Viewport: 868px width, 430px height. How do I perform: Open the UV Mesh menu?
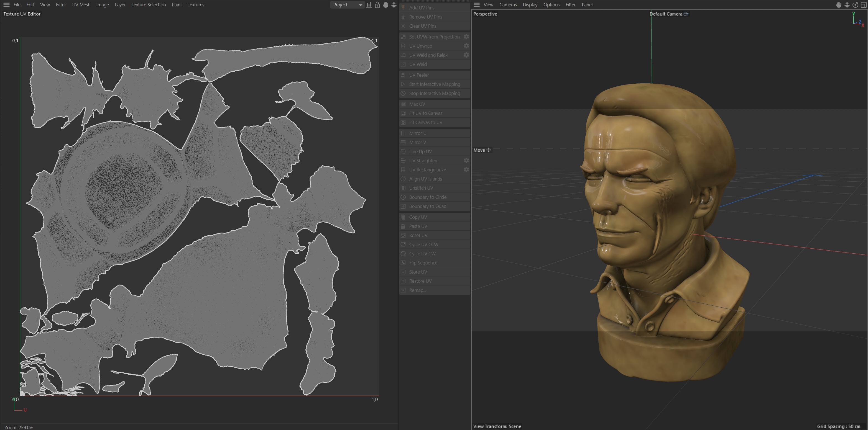(x=81, y=5)
